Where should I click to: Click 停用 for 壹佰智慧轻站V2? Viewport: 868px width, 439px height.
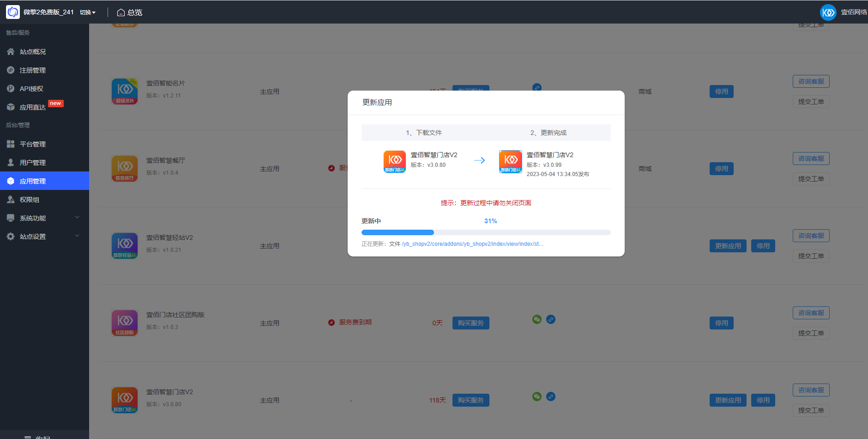(x=763, y=246)
